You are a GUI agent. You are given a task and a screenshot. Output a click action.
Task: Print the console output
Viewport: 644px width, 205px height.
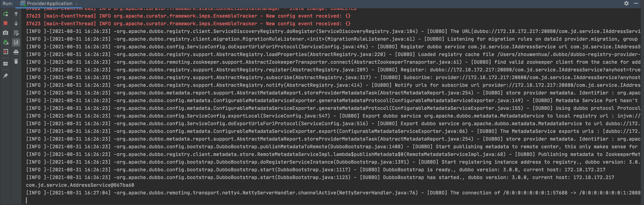(x=16, y=52)
